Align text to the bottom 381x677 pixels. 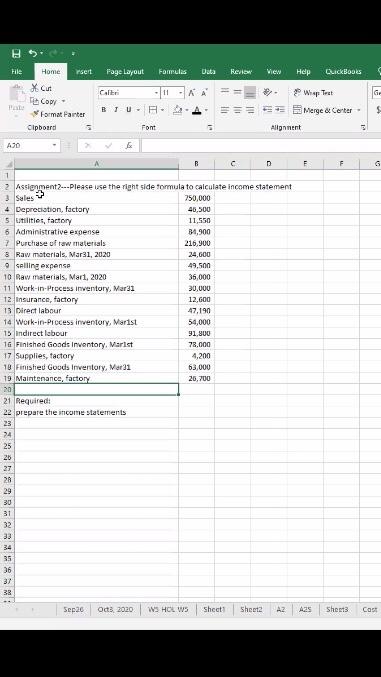pyautogui.click(x=250, y=92)
